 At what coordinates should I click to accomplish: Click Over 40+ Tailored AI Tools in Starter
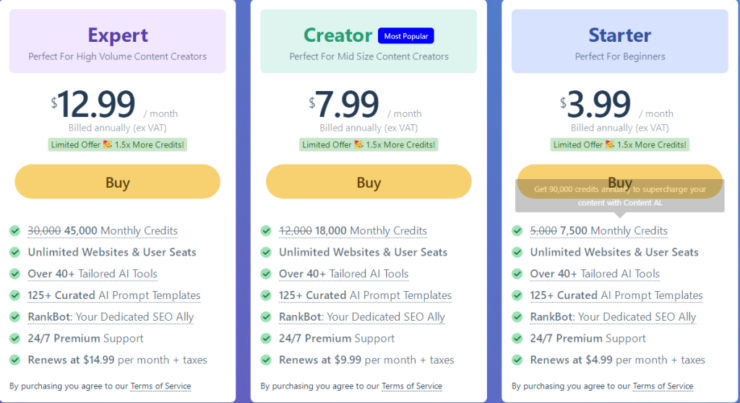tap(595, 274)
